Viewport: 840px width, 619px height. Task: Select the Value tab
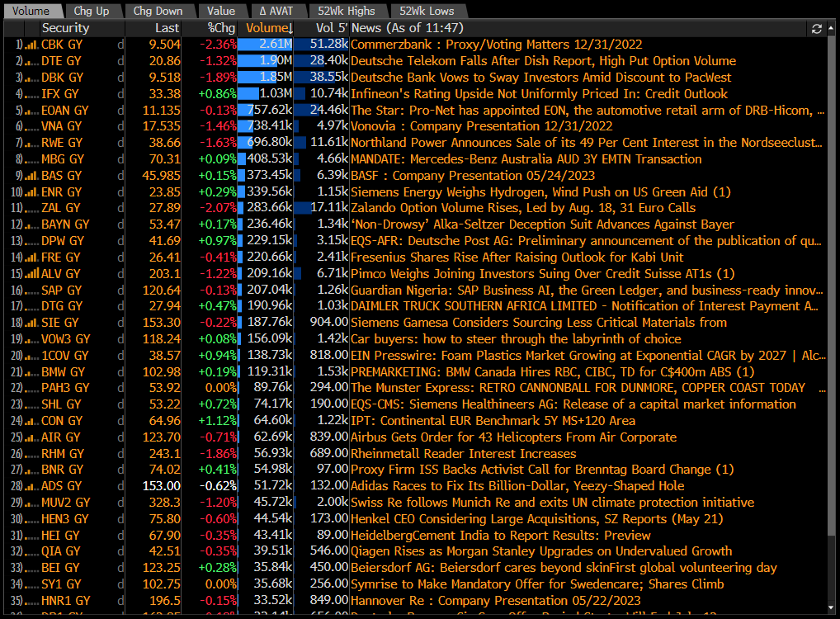pos(220,11)
